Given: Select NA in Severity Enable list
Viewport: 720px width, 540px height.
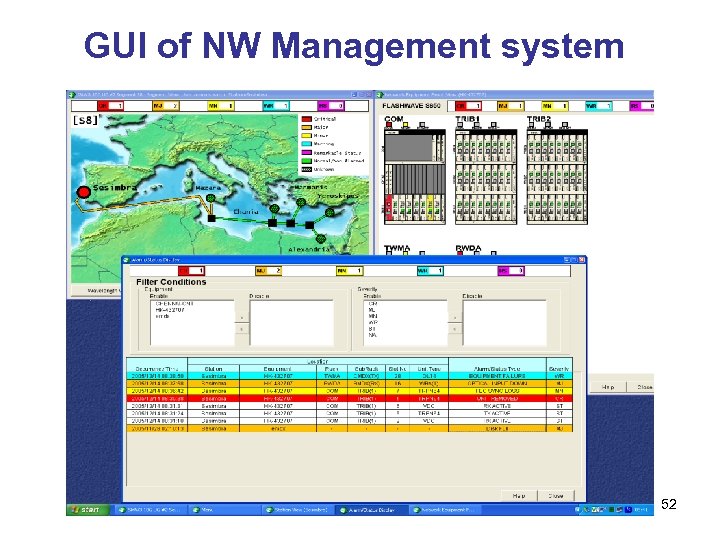Looking at the screenshot, I should (x=372, y=335).
